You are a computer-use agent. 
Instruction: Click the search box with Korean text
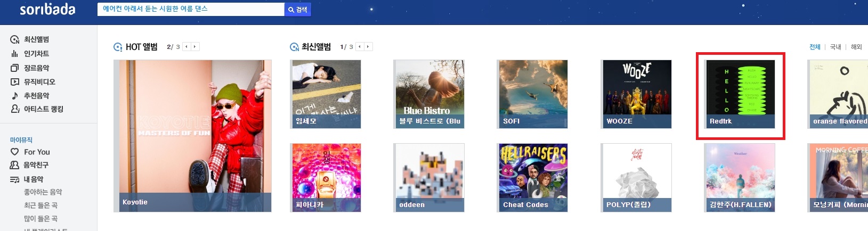pos(191,9)
